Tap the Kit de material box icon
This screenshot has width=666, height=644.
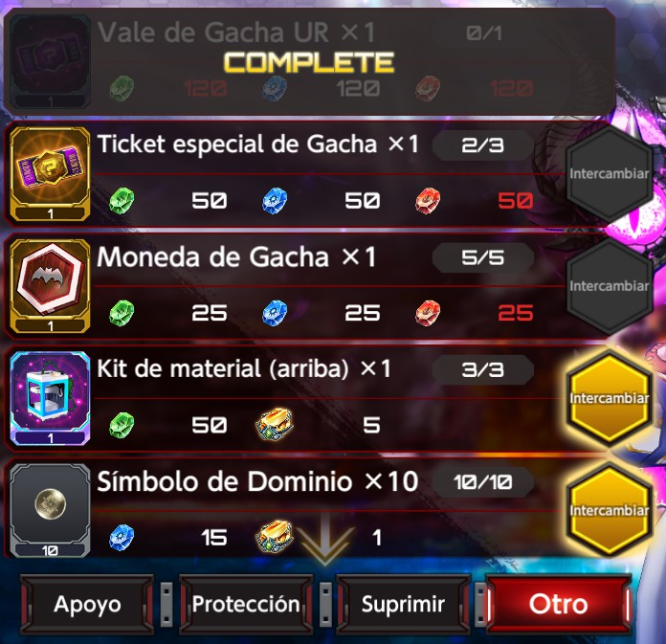click(x=50, y=398)
